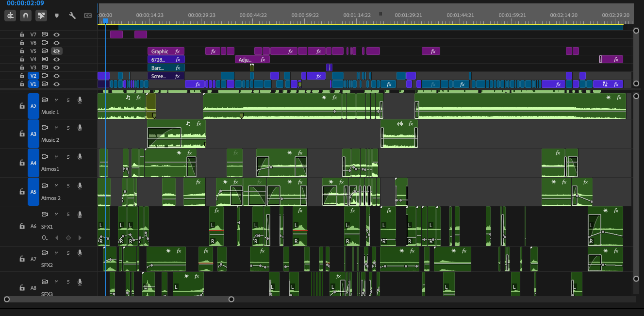Target the V6 track label
This screenshot has height=316, width=644.
pos(33,43)
